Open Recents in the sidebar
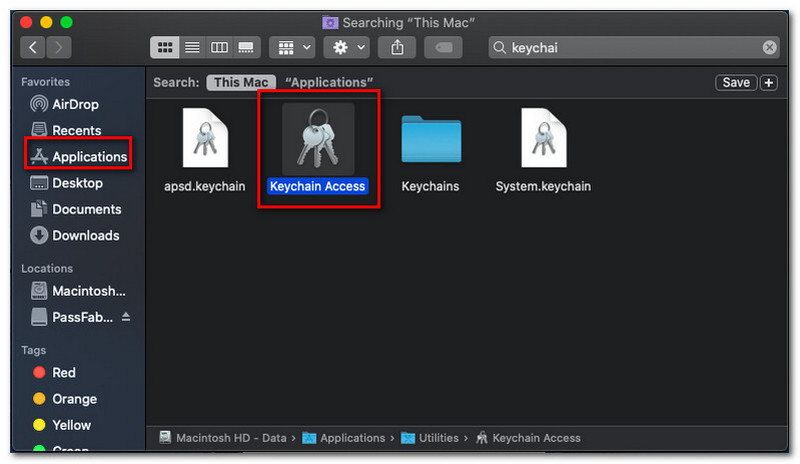The width and height of the screenshot is (800, 464). [77, 130]
